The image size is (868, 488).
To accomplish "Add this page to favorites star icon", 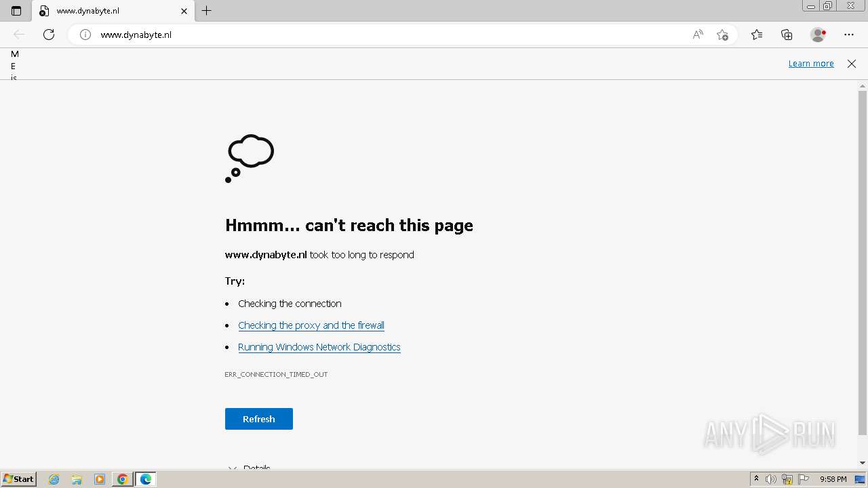I will coord(722,35).
